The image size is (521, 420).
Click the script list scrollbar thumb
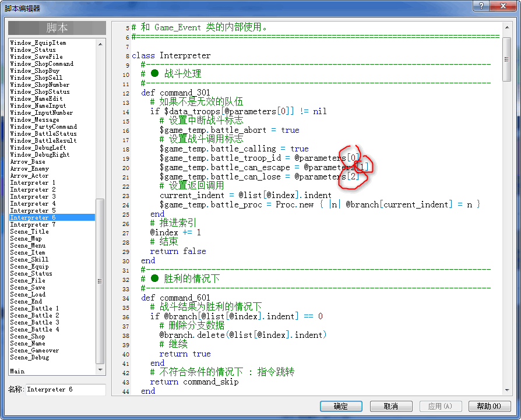point(100,281)
